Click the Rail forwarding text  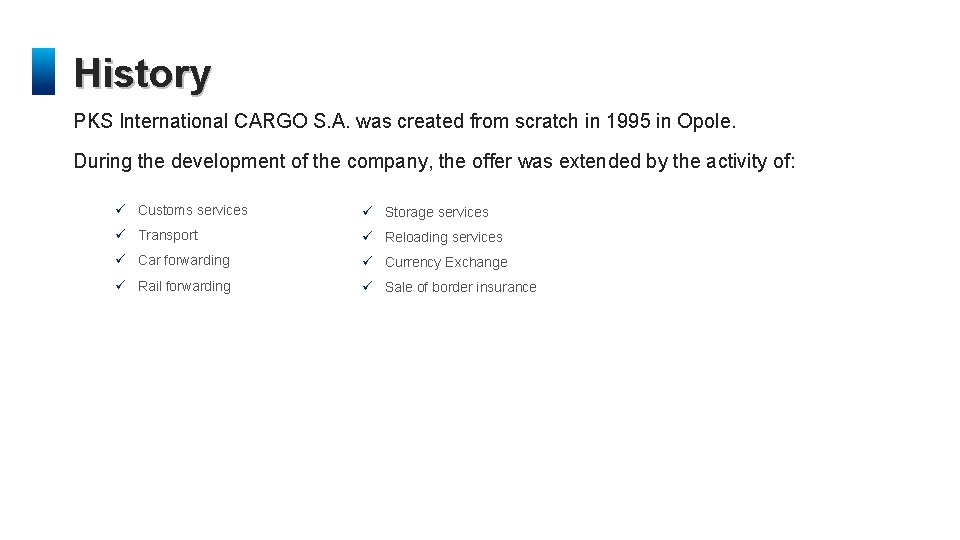coord(184,286)
